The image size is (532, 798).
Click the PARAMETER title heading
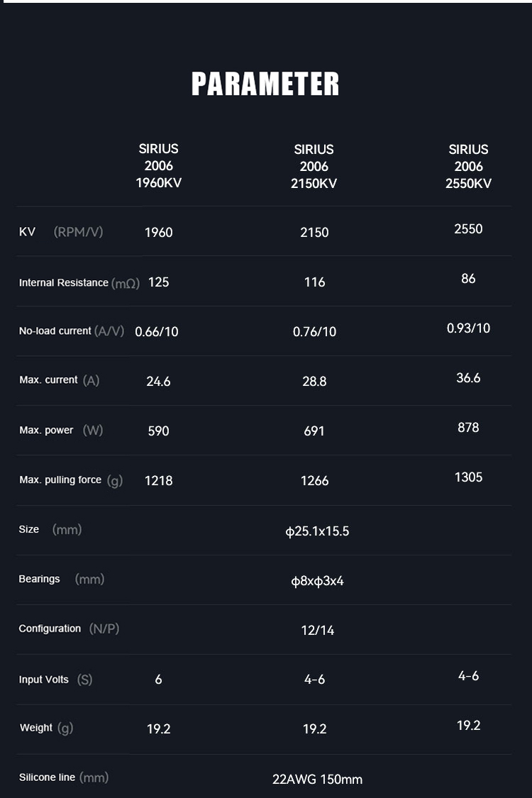click(x=265, y=84)
